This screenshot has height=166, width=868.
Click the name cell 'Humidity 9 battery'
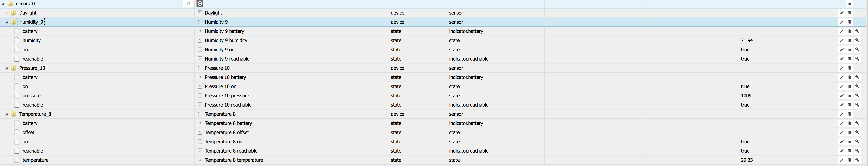(x=224, y=31)
